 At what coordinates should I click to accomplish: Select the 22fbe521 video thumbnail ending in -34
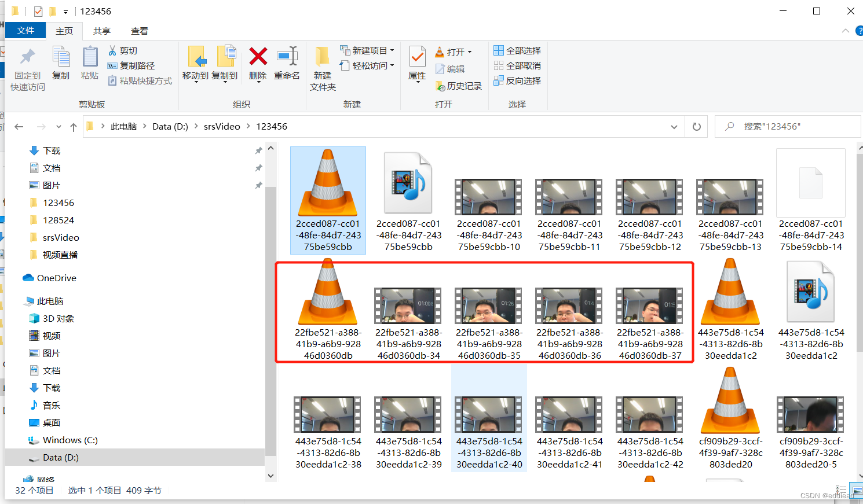(x=407, y=306)
